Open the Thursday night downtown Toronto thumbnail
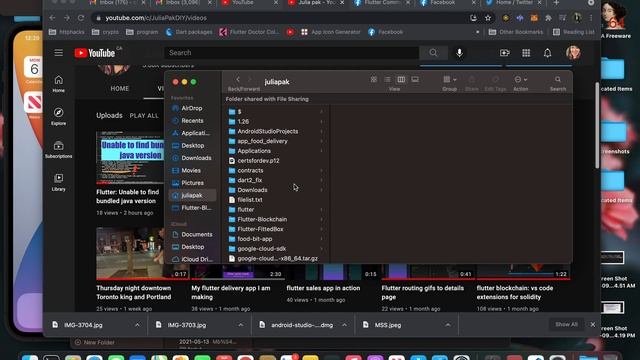Viewport: 640px width, 360px height. point(142,253)
